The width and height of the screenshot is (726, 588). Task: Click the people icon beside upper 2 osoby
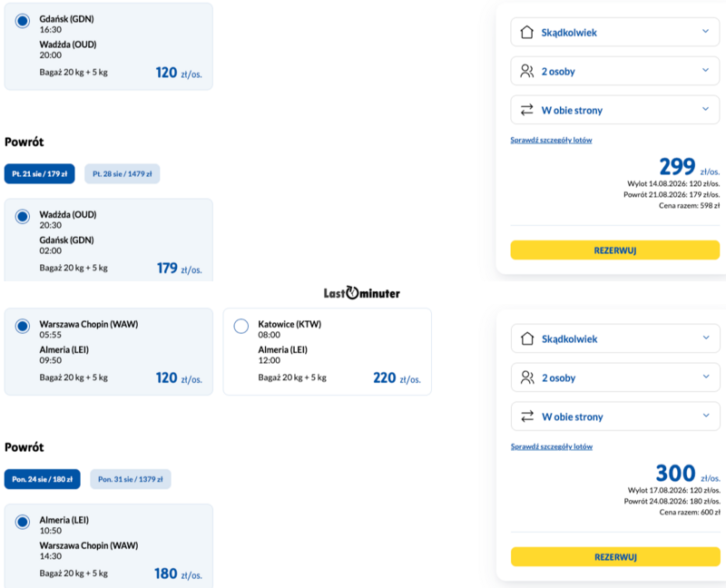(526, 71)
